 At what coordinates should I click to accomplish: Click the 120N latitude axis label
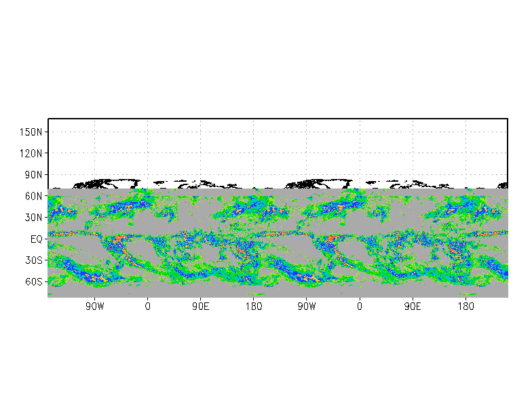click(x=31, y=153)
